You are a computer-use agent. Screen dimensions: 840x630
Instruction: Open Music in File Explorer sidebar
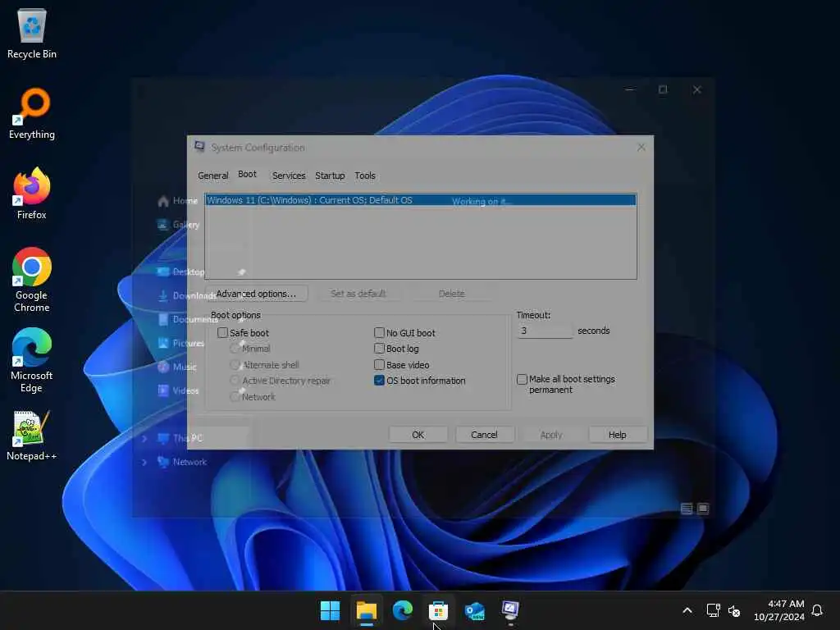coord(177,367)
